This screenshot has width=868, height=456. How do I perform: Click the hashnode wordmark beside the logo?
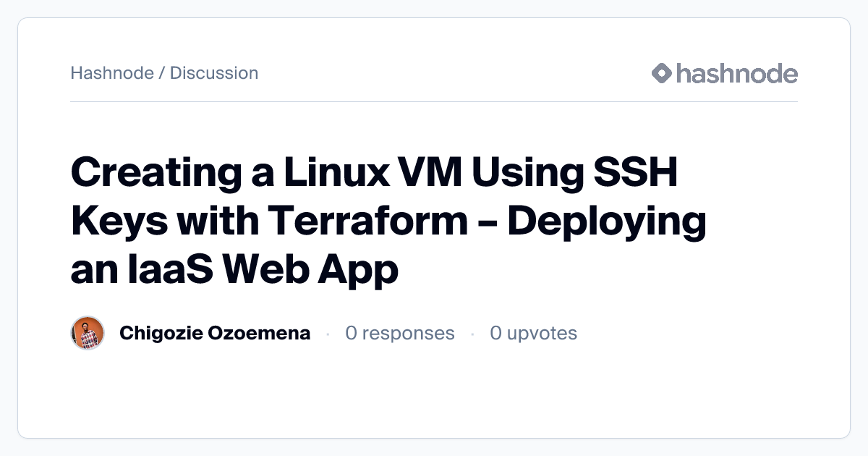tap(736, 73)
